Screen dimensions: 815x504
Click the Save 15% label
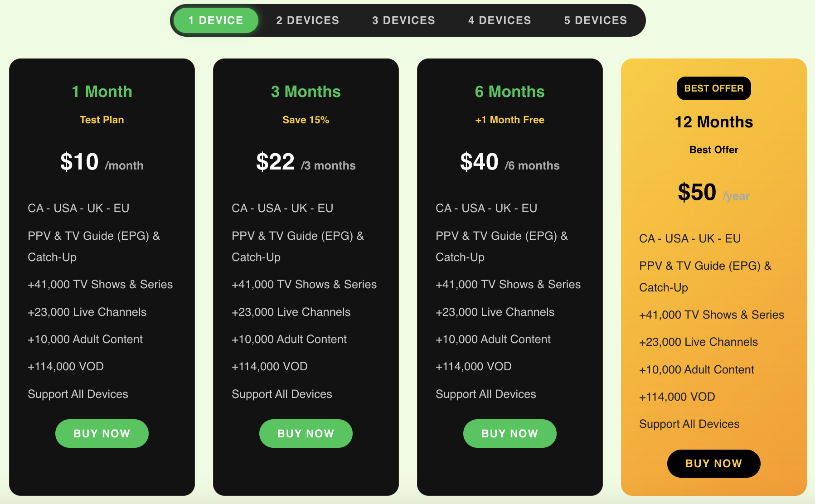pos(306,120)
